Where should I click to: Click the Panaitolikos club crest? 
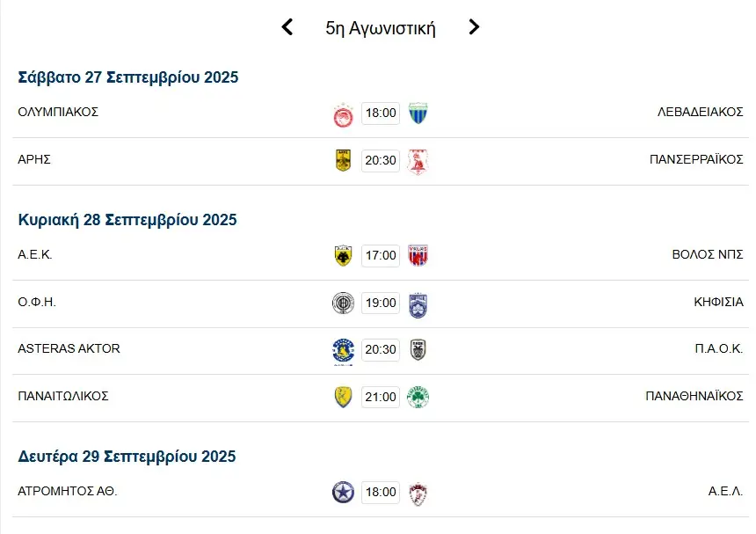coord(343,398)
